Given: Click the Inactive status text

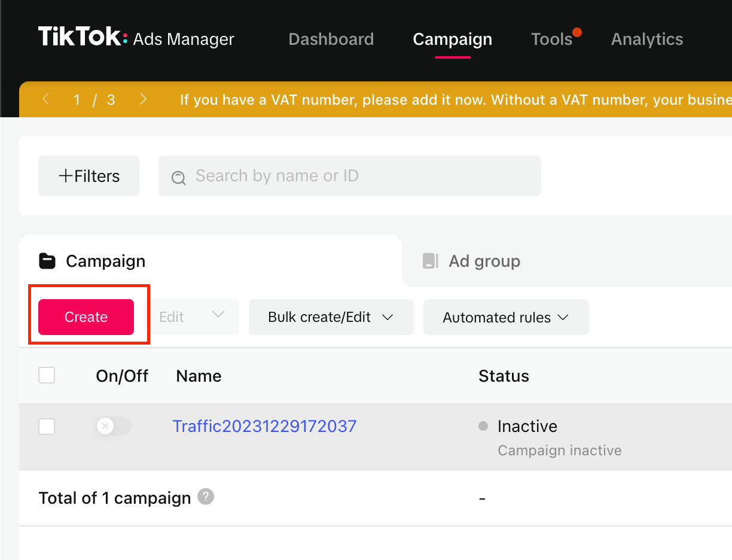Looking at the screenshot, I should [527, 426].
